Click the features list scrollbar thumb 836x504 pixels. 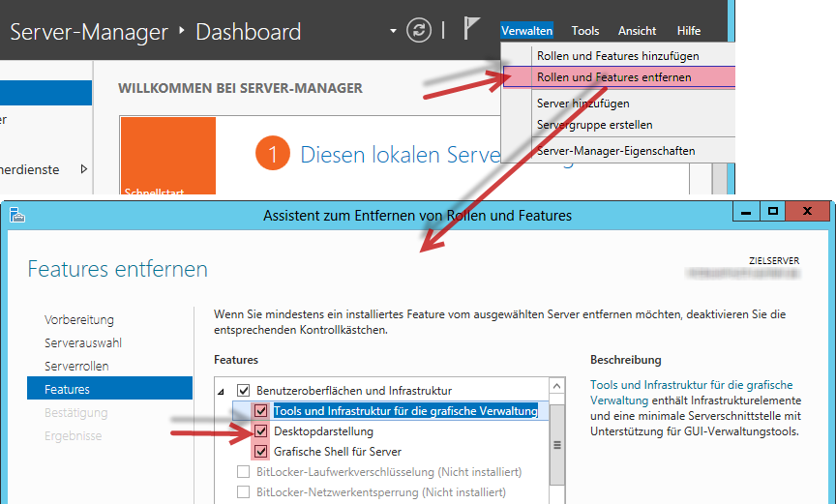[557, 445]
